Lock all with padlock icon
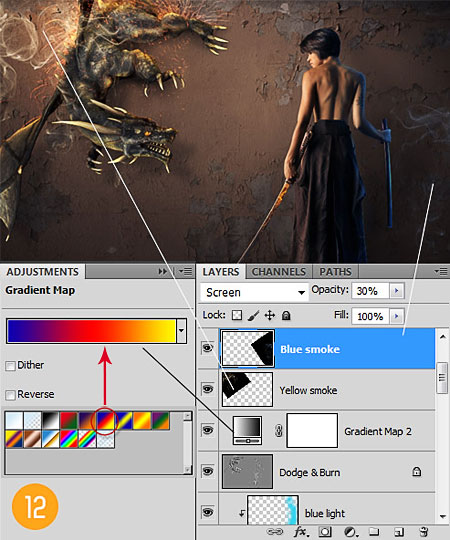This screenshot has width=450, height=540. pyautogui.click(x=286, y=315)
